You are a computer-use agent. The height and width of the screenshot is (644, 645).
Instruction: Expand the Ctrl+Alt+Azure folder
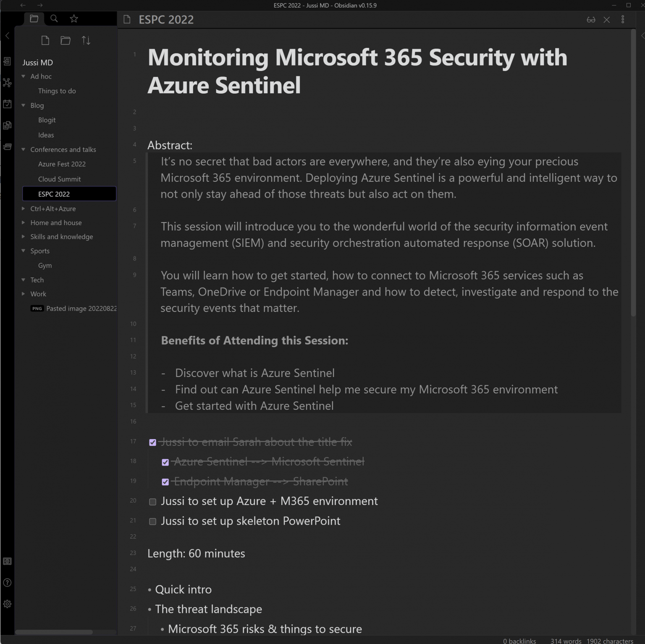click(24, 209)
